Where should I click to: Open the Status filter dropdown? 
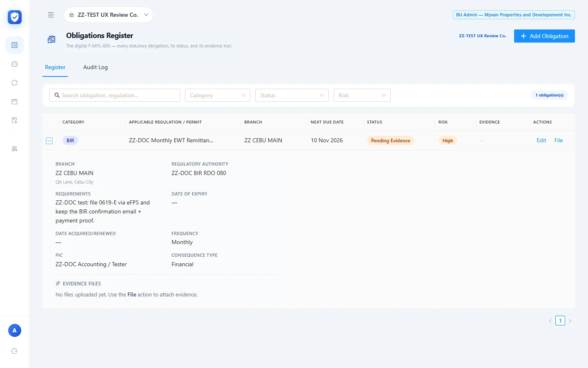292,95
